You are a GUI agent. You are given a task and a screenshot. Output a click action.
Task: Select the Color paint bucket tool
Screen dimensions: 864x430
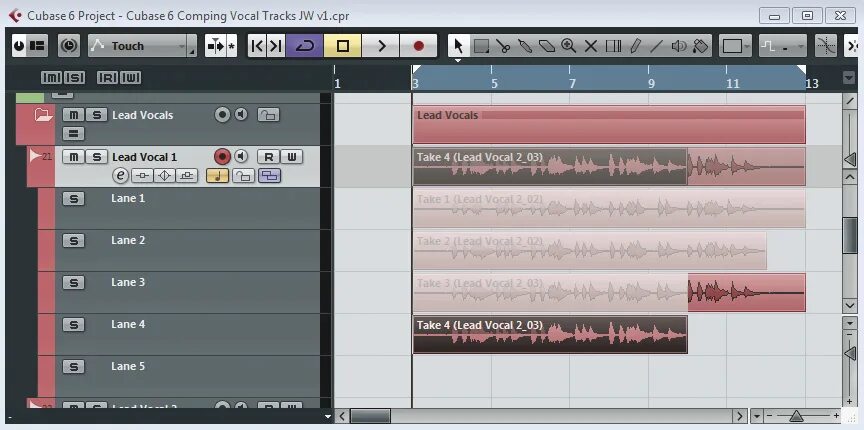click(700, 46)
